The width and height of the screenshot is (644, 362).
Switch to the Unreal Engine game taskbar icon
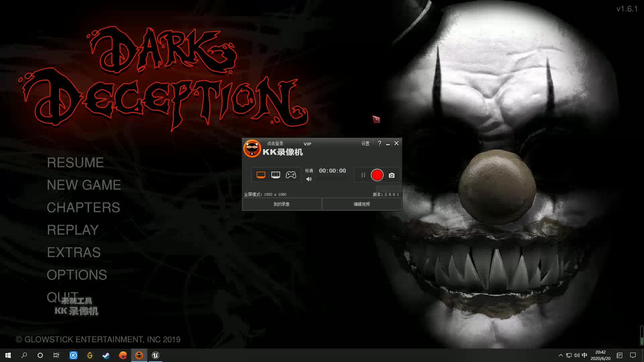click(x=155, y=355)
